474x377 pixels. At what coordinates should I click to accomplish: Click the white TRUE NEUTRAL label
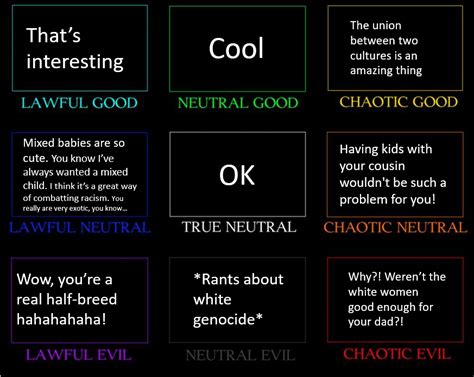pos(239,227)
